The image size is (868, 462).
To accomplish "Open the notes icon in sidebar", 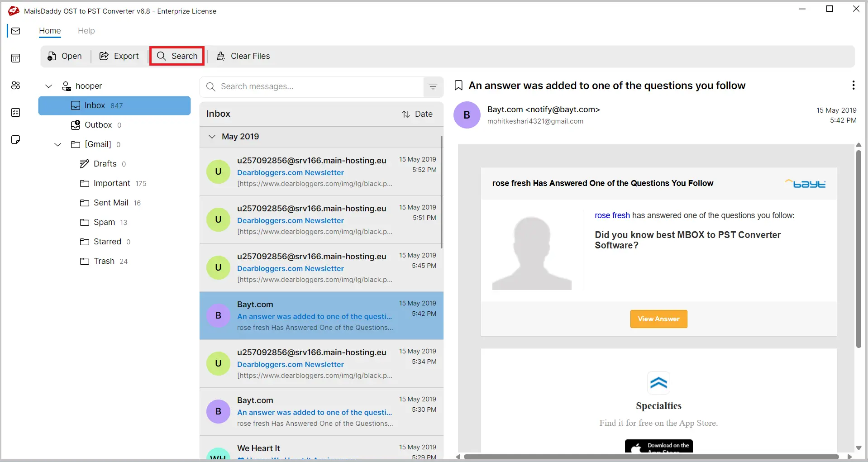I will (x=16, y=139).
